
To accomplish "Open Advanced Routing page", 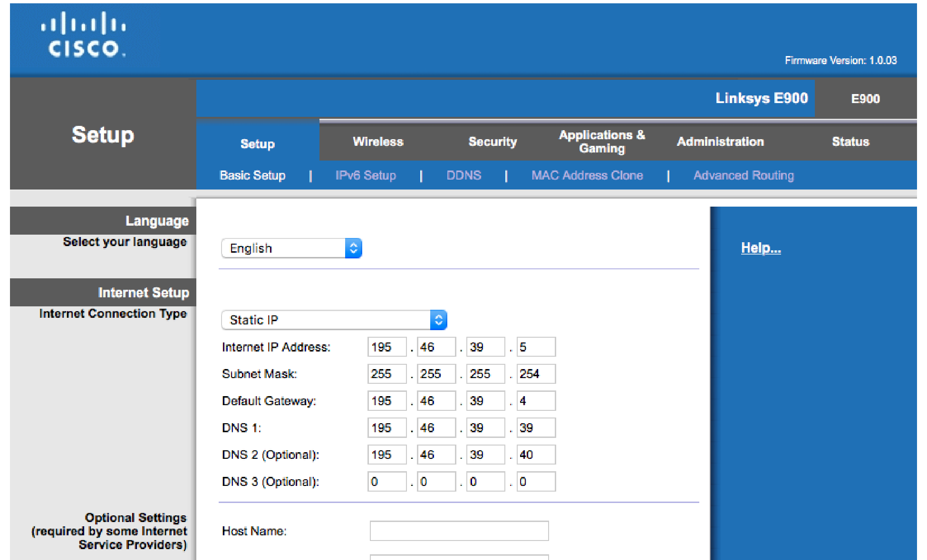I will click(744, 175).
